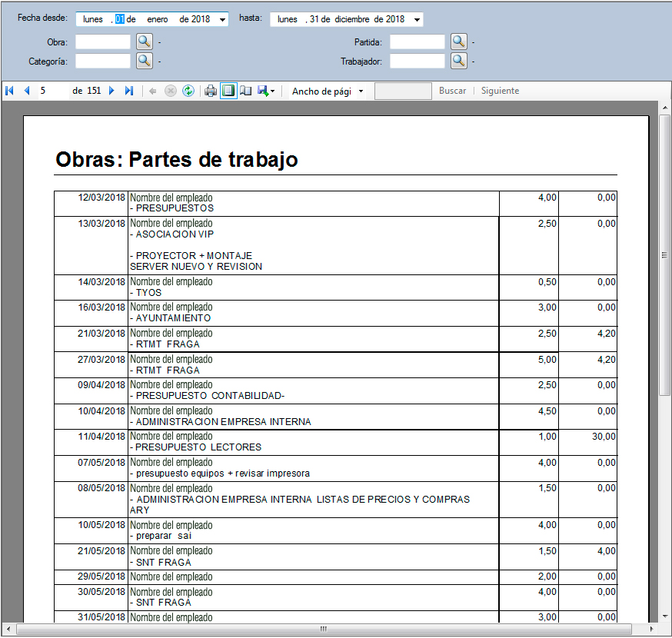This screenshot has width=672, height=638.
Task: Click the current page number field
Action: (x=52, y=91)
